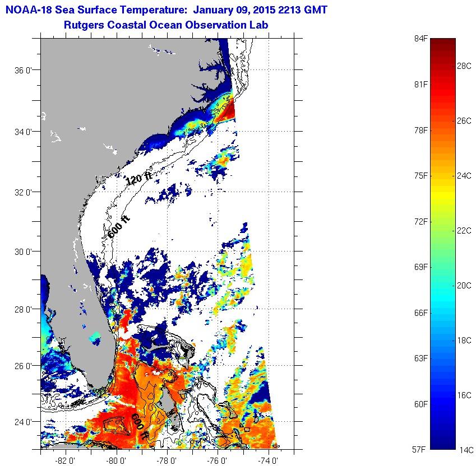Image resolution: width=476 pixels, height=466 pixels.
Task: Click the '22C' colorbar label
Action: (464, 231)
